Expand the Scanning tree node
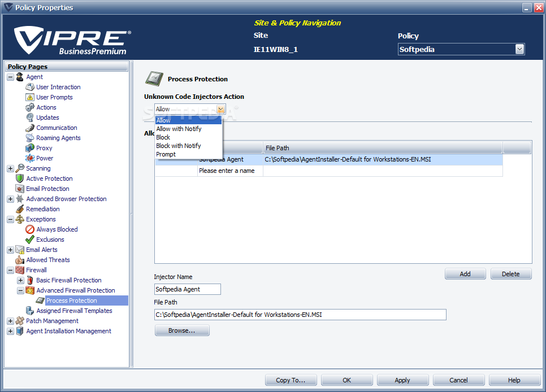The height and width of the screenshot is (392, 546). pos(10,168)
